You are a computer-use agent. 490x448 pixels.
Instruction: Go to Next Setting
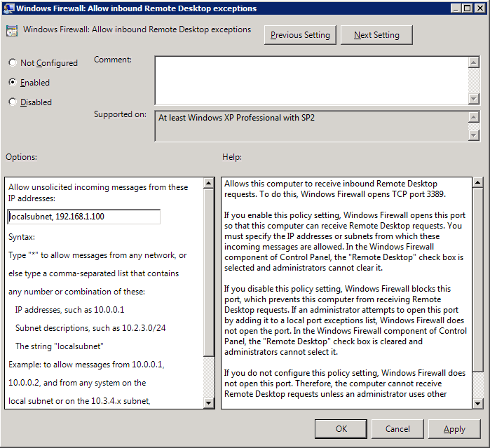tap(376, 35)
